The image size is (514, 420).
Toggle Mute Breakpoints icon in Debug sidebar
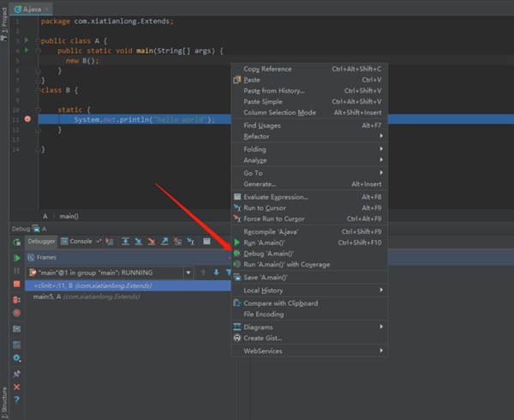tap(16, 314)
